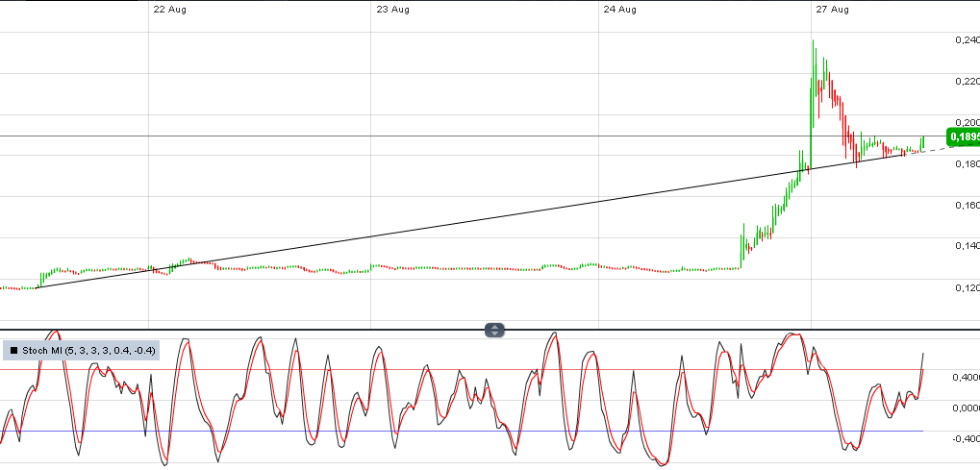Select the 23 Aug date marker

(x=393, y=10)
